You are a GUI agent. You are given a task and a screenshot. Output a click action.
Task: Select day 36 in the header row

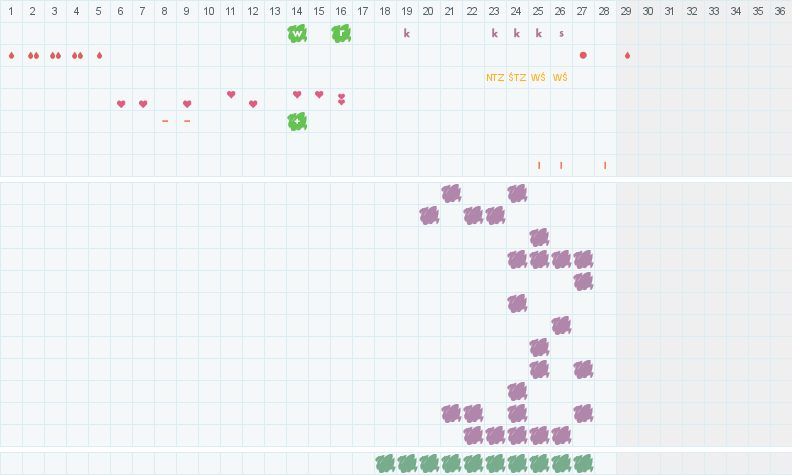(780, 11)
